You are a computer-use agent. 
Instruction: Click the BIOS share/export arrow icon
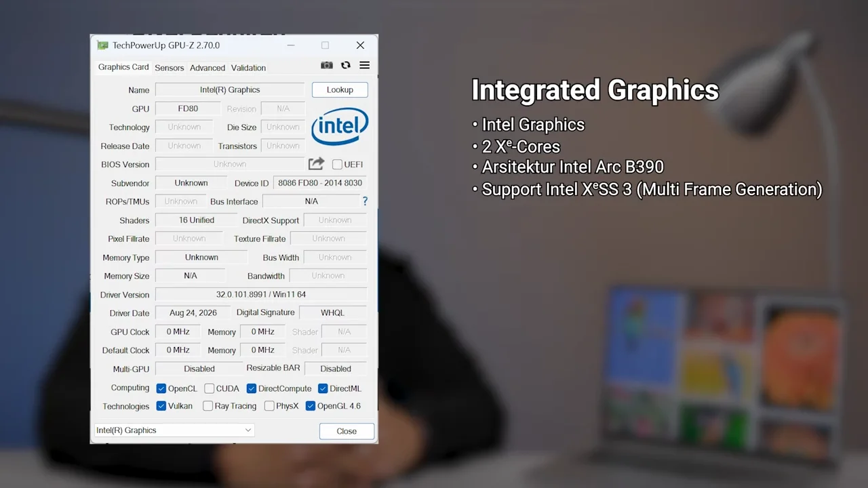point(316,164)
